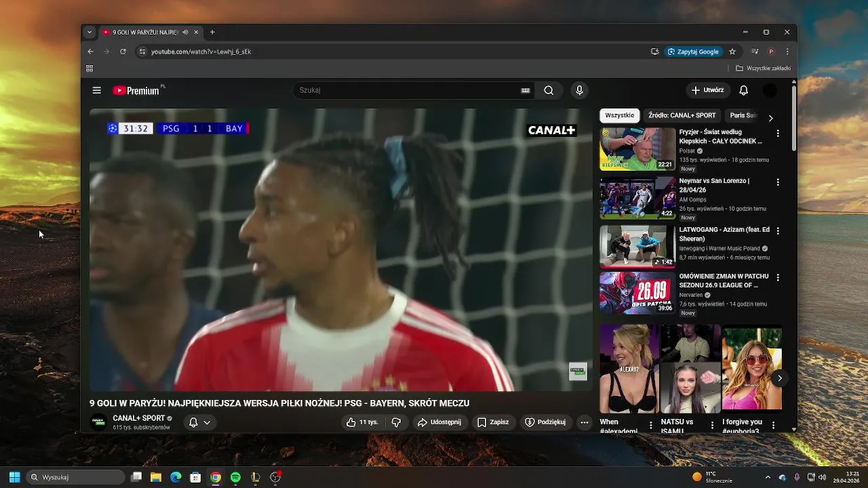Install app icon in address bar

point(655,52)
